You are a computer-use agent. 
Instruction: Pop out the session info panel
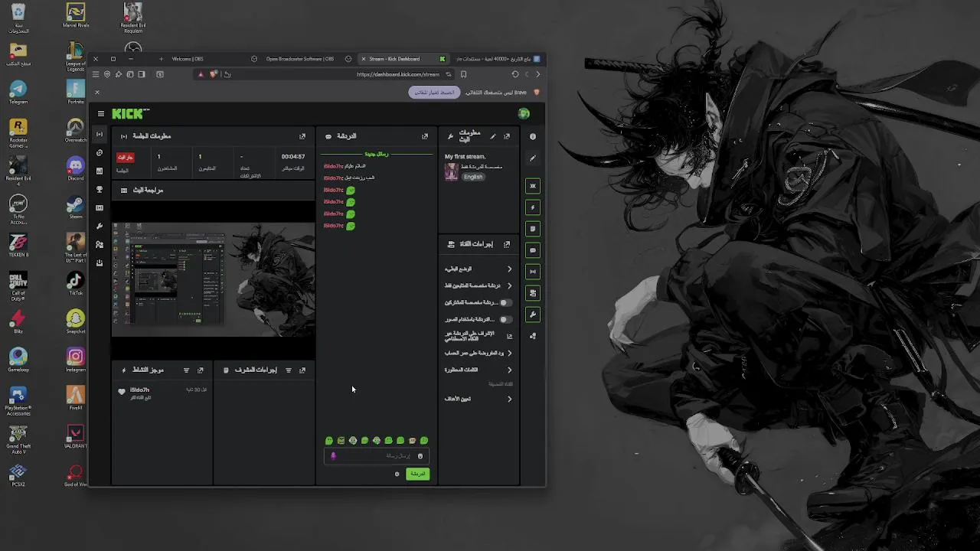coord(302,136)
